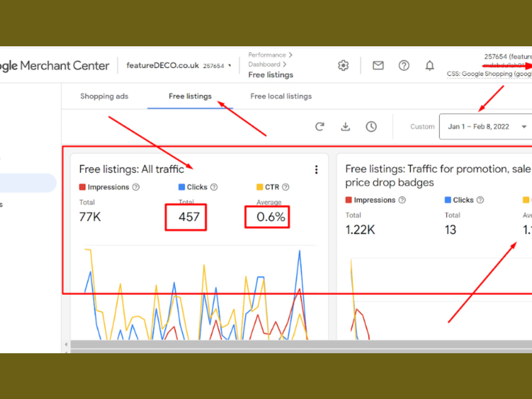Viewport: 532px width, 399px height.
Task: Open the Jan 1 – Feb 8, 2022 date range dropdown
Action: 486,127
